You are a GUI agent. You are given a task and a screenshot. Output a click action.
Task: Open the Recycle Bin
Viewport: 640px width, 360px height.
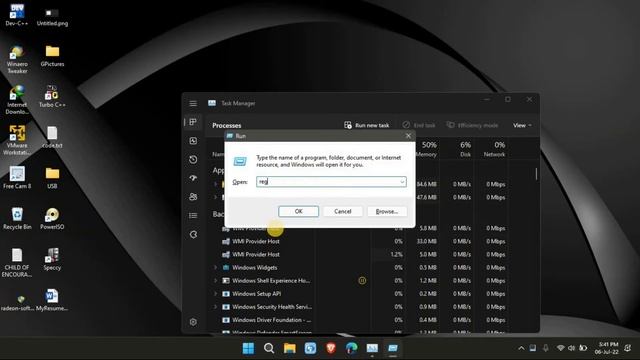point(17,219)
